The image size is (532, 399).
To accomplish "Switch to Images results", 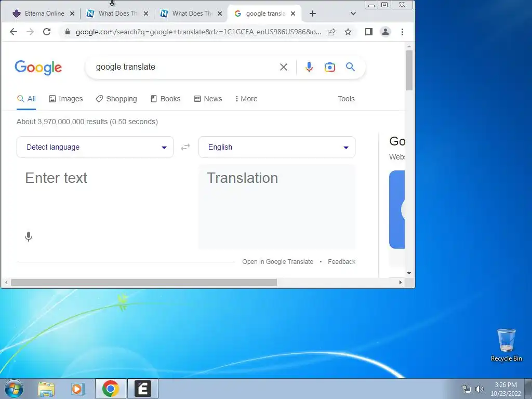I will coord(66,99).
